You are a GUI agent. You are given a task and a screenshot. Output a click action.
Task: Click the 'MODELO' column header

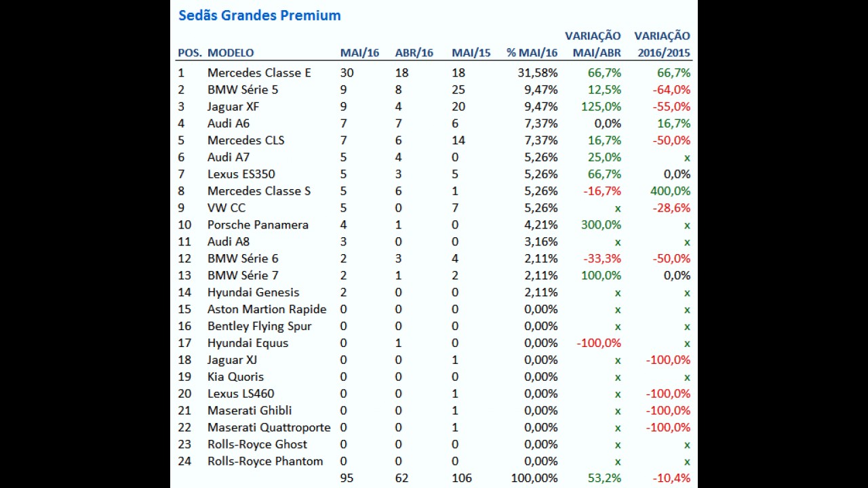tap(231, 53)
